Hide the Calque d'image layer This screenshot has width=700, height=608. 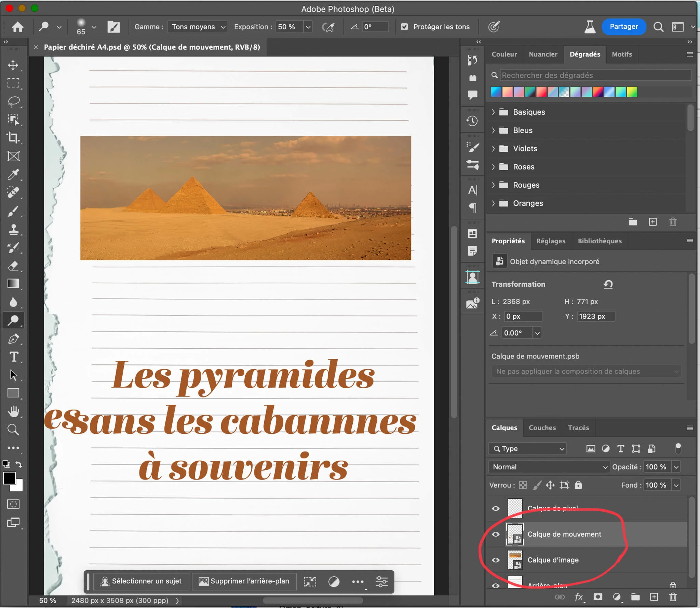[x=496, y=560]
